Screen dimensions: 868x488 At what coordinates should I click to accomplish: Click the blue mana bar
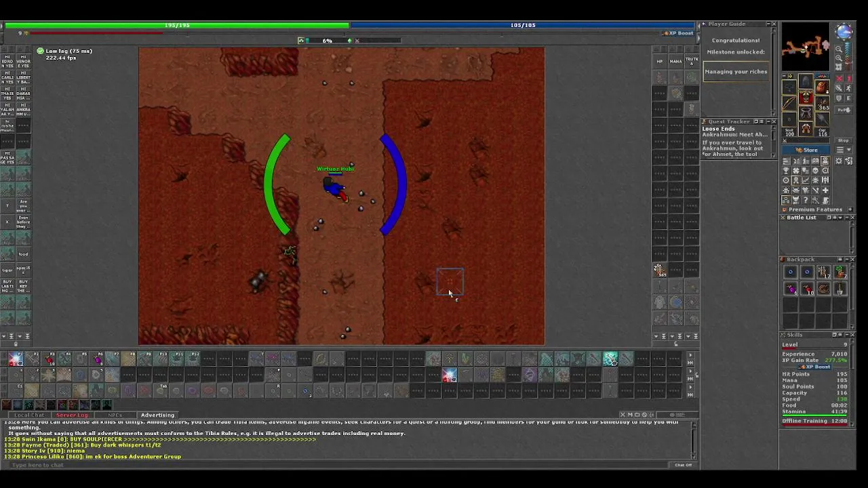(x=523, y=25)
